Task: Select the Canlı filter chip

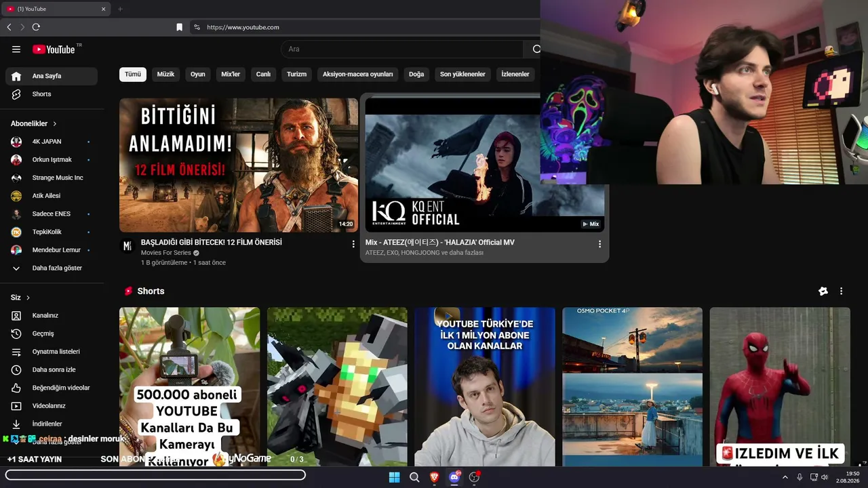Action: pos(263,74)
